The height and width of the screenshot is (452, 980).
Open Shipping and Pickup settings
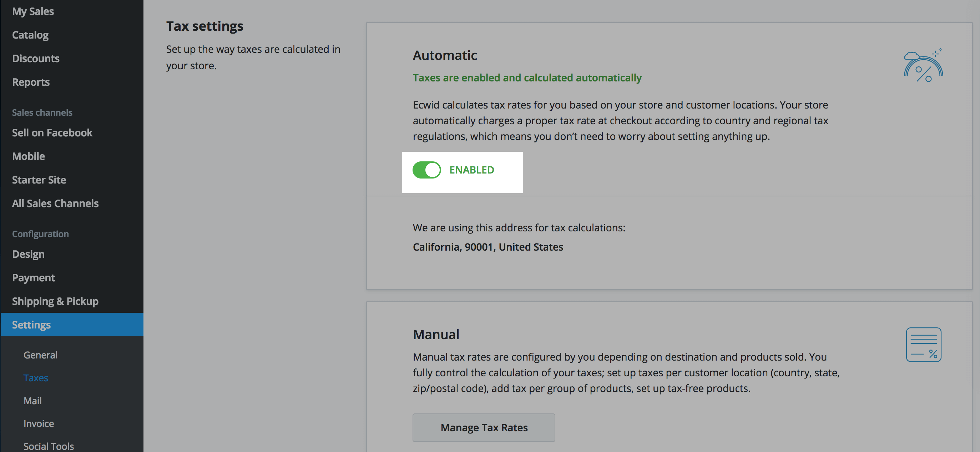(55, 301)
